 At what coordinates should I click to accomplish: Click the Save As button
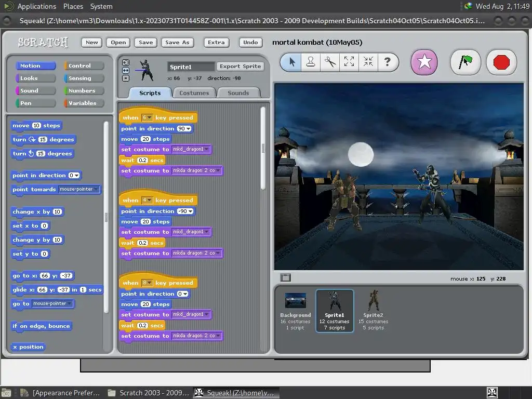(x=177, y=43)
